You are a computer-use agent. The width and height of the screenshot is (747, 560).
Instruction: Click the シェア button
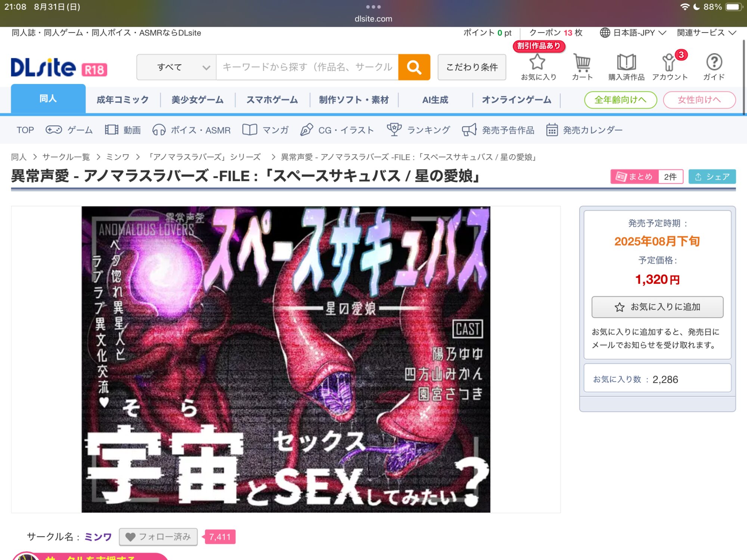click(712, 177)
